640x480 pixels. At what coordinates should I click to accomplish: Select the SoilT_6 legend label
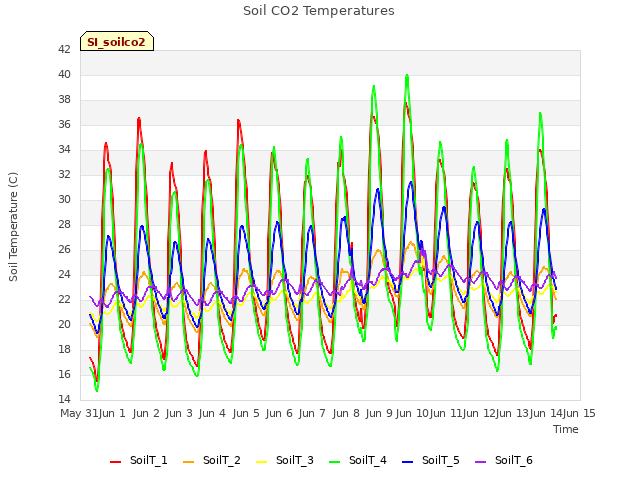tap(514, 460)
